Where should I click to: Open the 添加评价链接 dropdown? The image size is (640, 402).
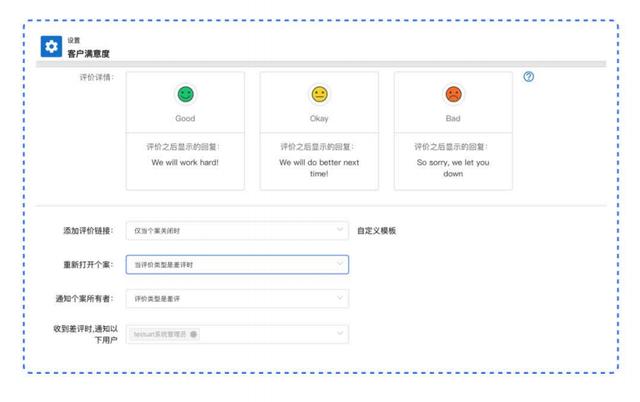pyautogui.click(x=237, y=231)
